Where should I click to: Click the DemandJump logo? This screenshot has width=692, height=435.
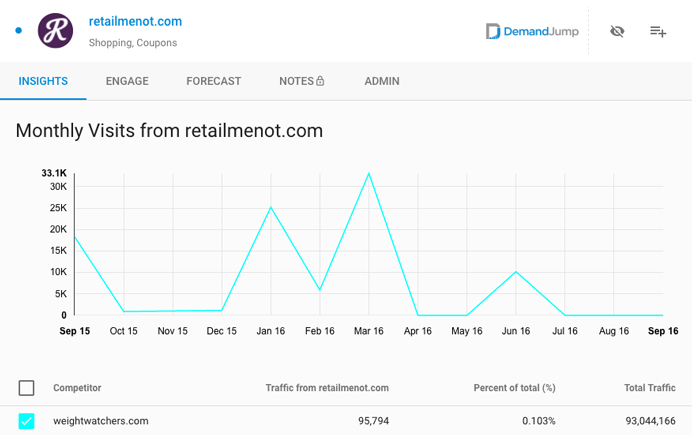click(532, 31)
